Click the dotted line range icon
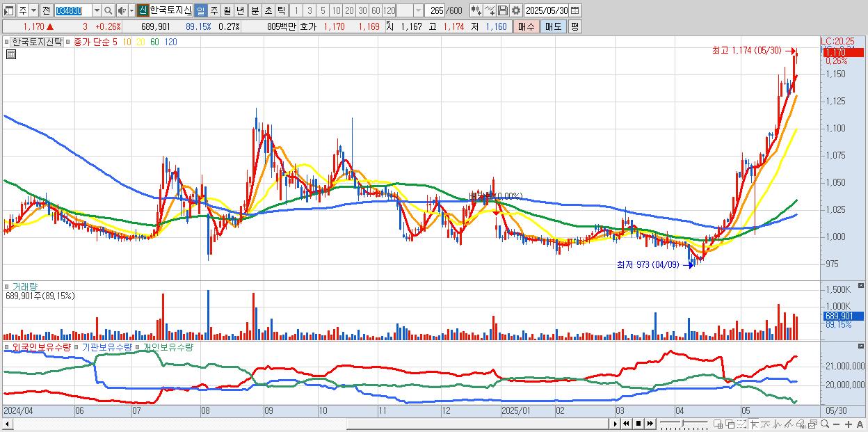 click(x=741, y=424)
